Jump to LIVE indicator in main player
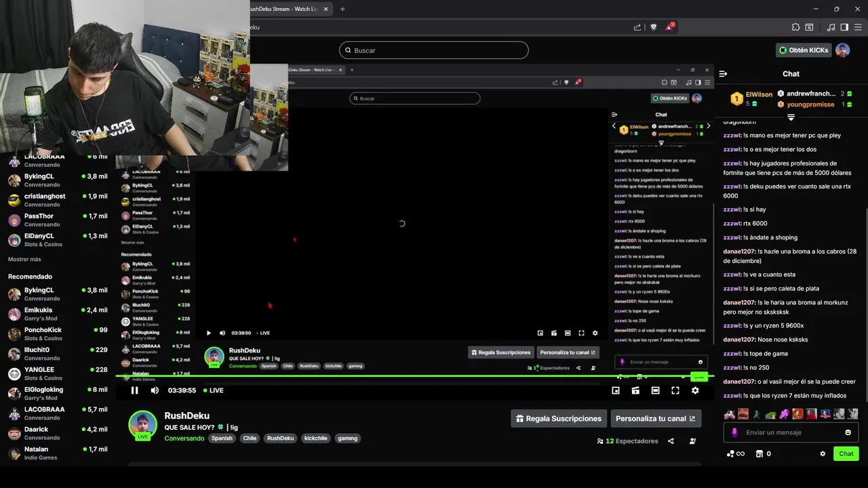Screen dimensions: 868x488 point(213,390)
